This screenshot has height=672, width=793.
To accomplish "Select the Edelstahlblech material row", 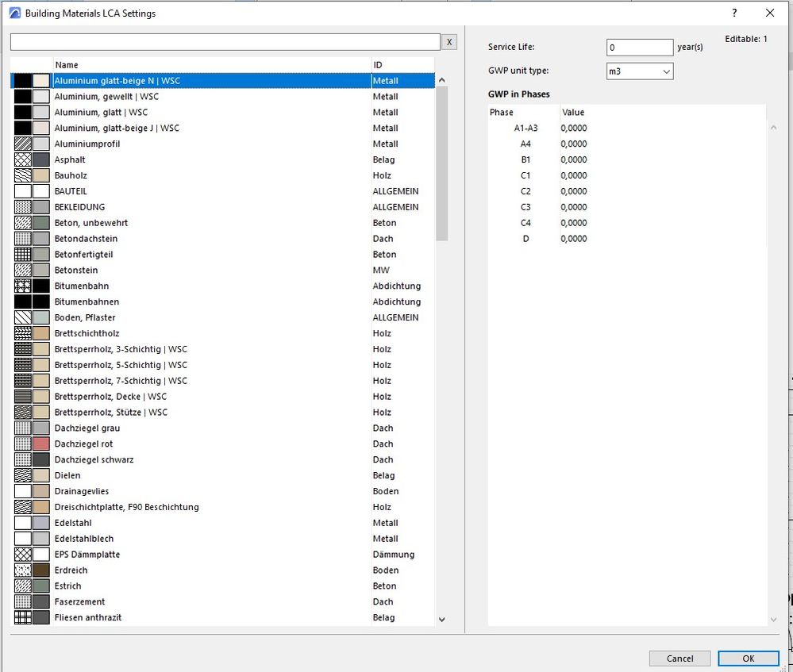I will click(222, 539).
